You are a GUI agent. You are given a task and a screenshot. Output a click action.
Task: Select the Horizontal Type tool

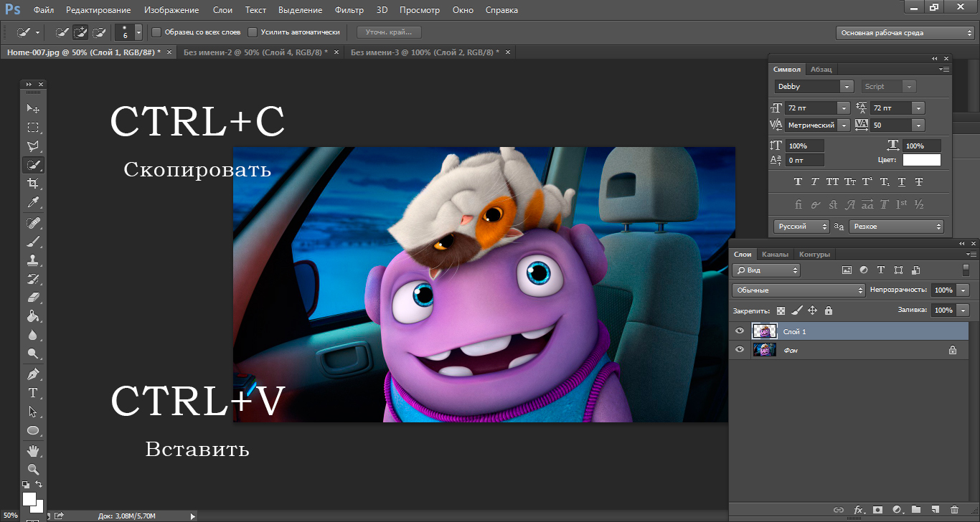point(33,393)
